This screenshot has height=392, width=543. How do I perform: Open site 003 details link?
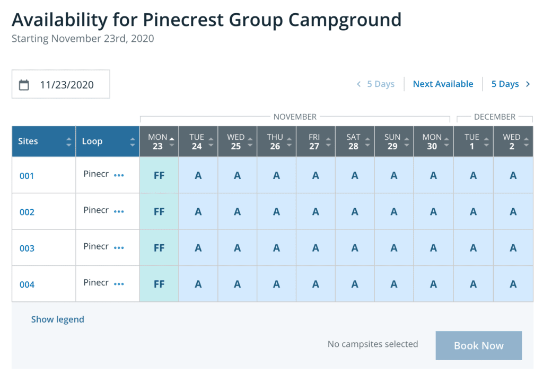point(27,247)
